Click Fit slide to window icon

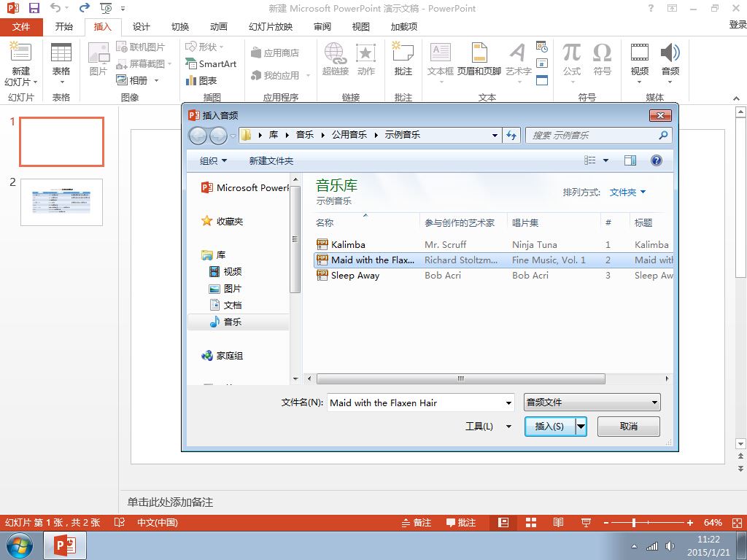(737, 522)
